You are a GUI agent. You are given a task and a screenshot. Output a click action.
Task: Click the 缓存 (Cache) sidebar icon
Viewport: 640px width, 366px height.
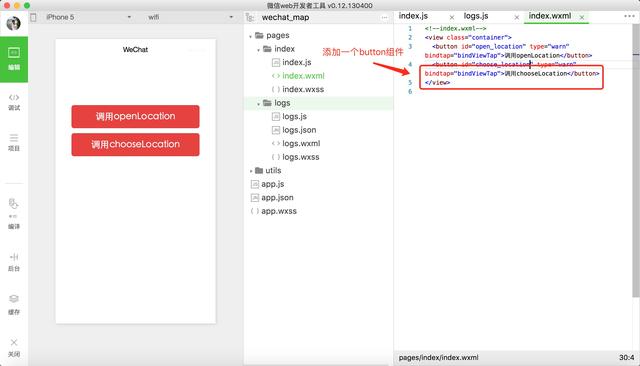(14, 304)
